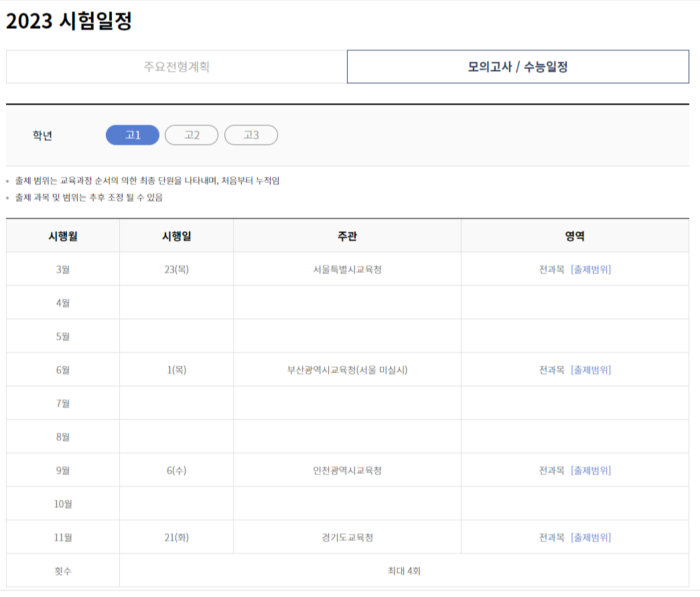This screenshot has height=597, width=700.
Task: Click the 최대 4회 cell
Action: coord(404,571)
